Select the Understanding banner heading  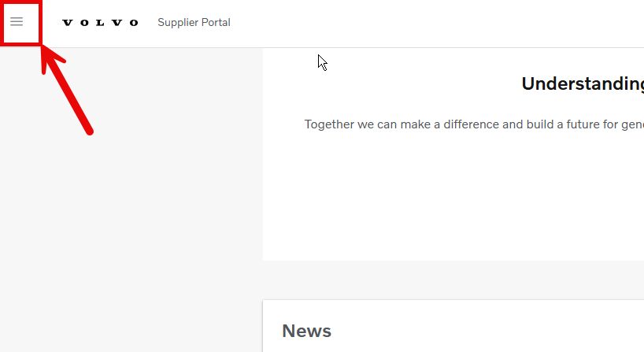point(583,83)
